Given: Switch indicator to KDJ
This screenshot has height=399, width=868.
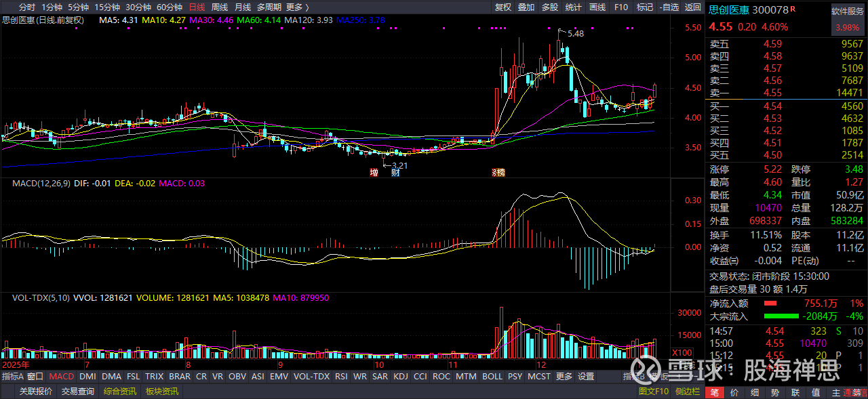Looking at the screenshot, I should pos(400,377).
